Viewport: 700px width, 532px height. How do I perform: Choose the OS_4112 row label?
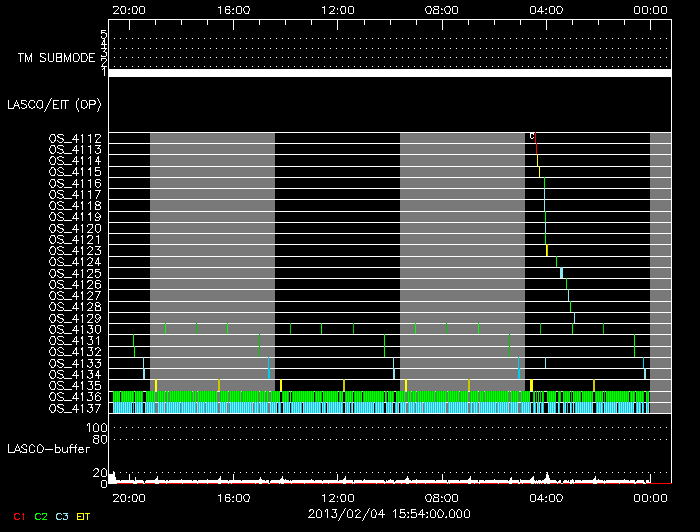pyautogui.click(x=75, y=138)
